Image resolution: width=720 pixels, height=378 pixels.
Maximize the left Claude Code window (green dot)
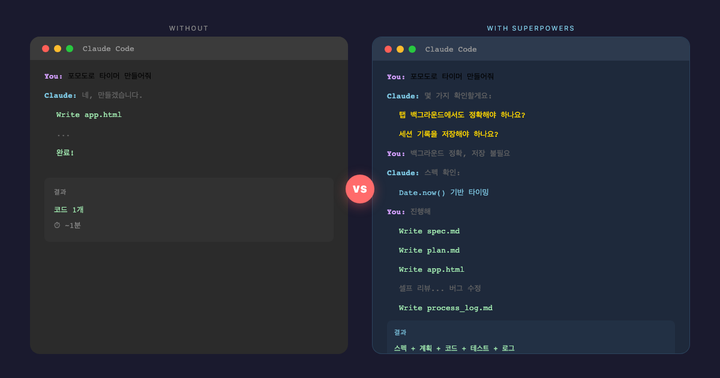point(69,49)
